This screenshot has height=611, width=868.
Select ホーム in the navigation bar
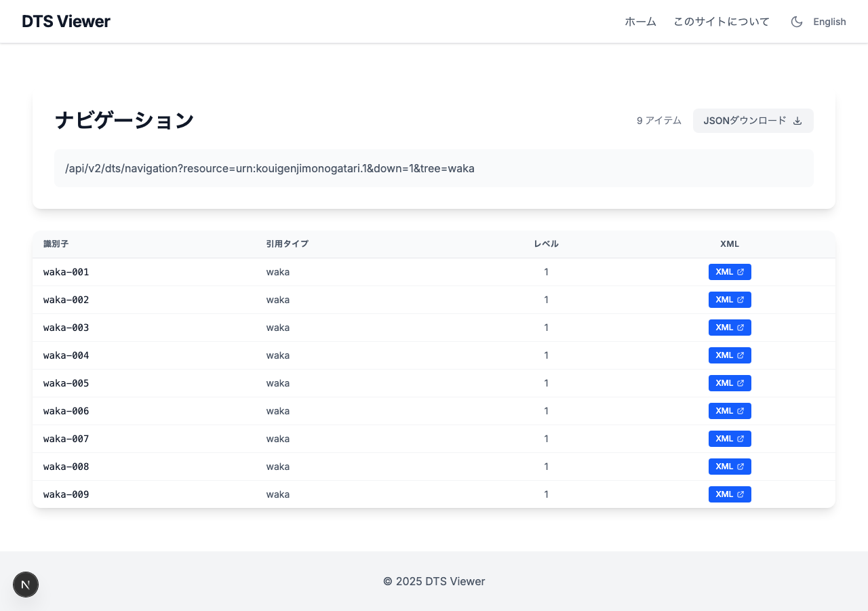(x=639, y=21)
